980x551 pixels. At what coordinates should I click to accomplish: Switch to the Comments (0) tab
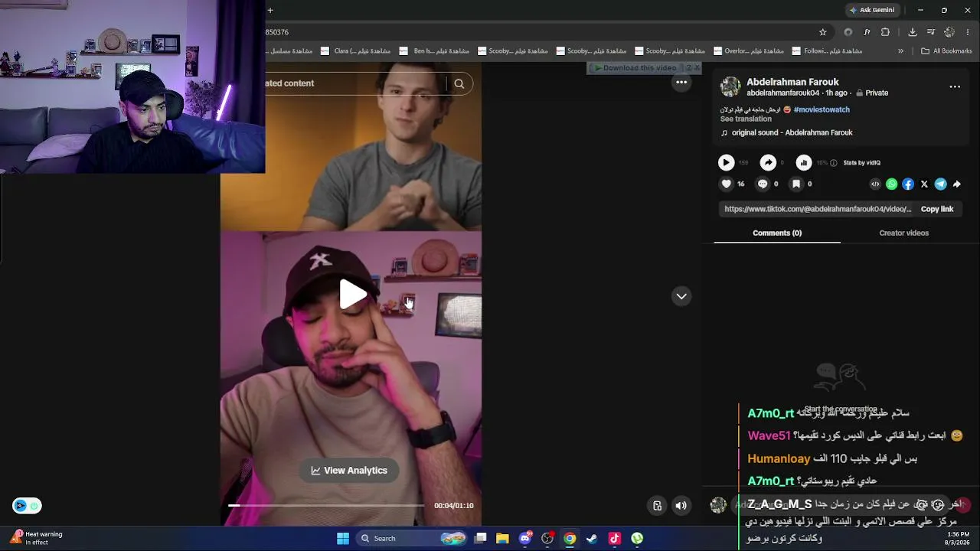tap(777, 233)
